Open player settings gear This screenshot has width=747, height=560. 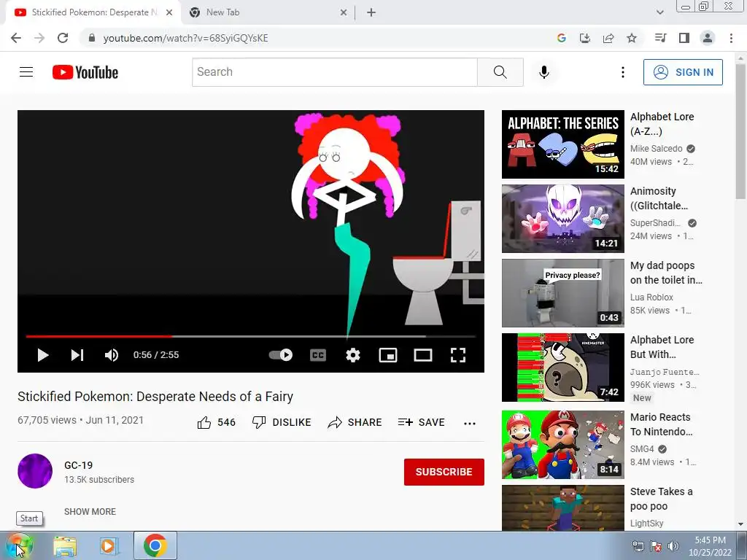click(x=353, y=355)
